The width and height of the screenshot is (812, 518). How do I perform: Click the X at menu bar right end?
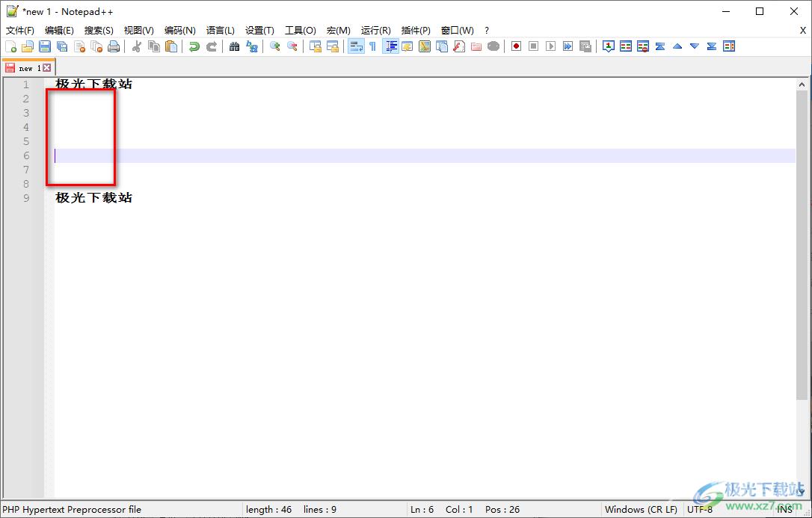[x=803, y=31]
